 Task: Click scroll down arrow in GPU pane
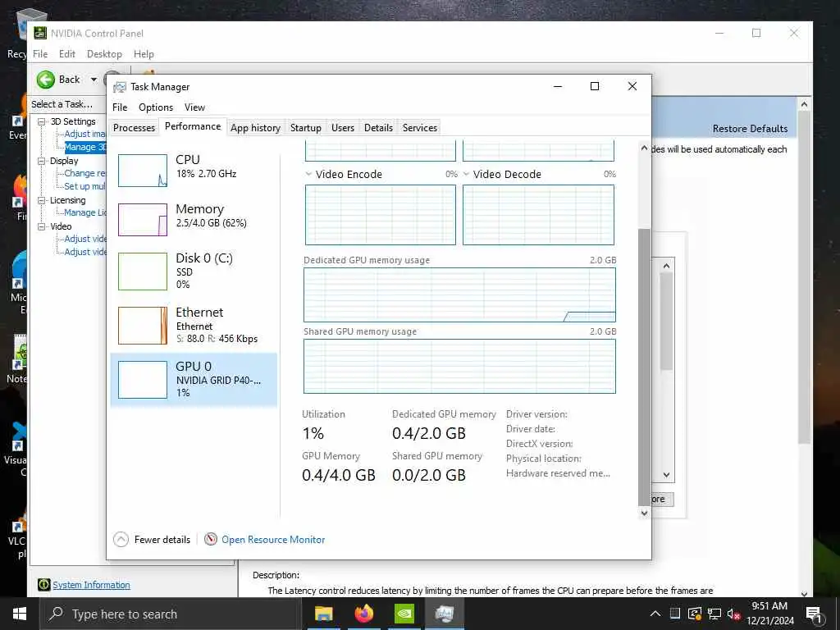tap(644, 513)
